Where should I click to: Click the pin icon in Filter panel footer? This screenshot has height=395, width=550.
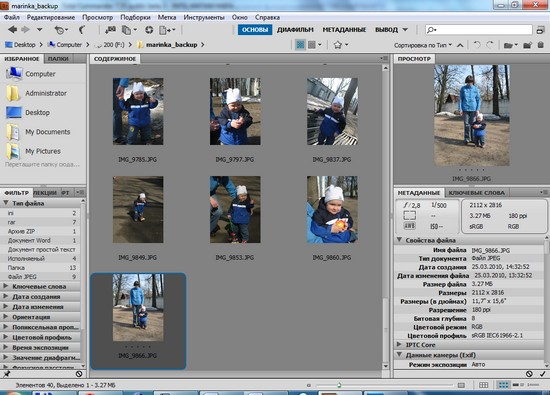tap(6, 374)
